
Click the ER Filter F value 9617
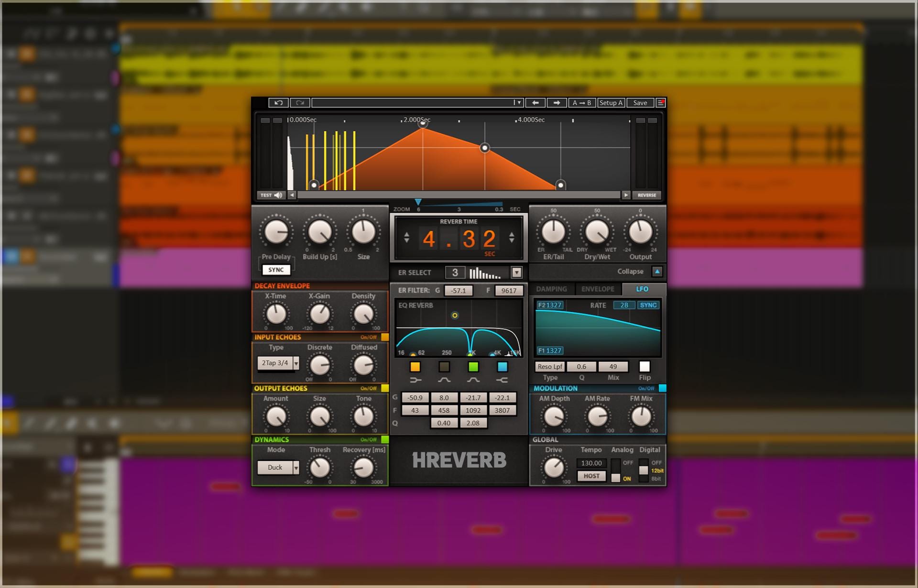[509, 291]
